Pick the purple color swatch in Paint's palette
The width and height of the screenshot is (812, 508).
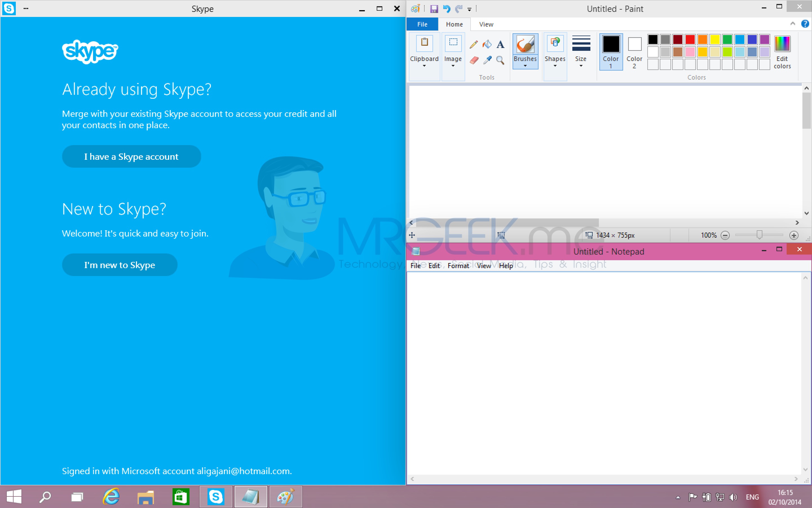[x=765, y=40]
